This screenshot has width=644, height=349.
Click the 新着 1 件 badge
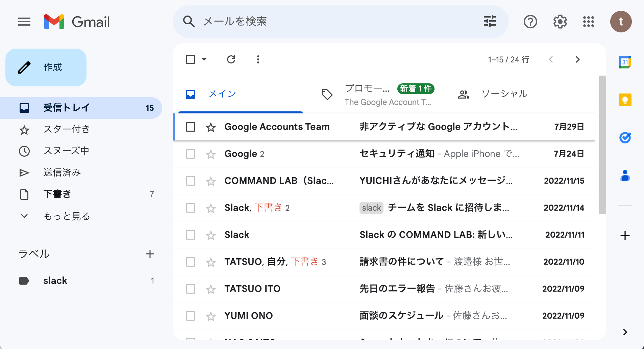pos(416,88)
